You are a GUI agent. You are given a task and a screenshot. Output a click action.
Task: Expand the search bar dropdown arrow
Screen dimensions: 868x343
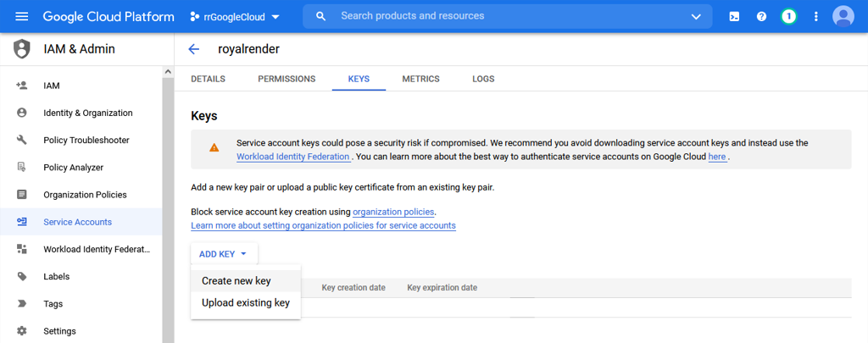696,17
